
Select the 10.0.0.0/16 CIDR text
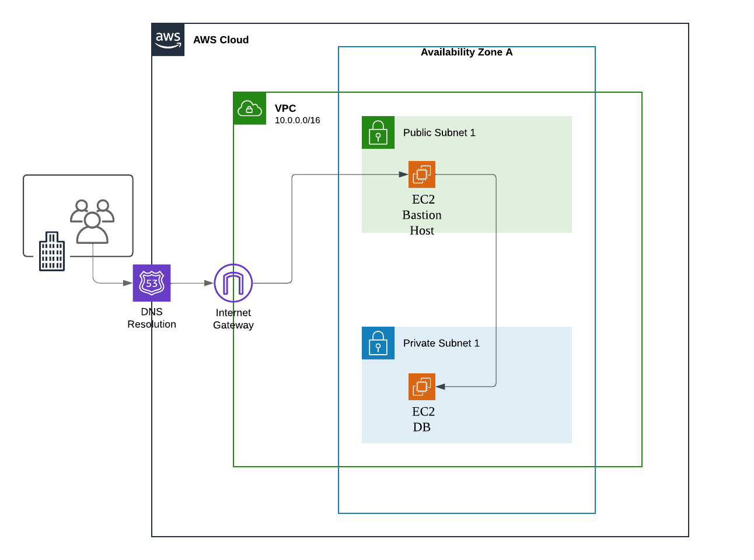[298, 120]
